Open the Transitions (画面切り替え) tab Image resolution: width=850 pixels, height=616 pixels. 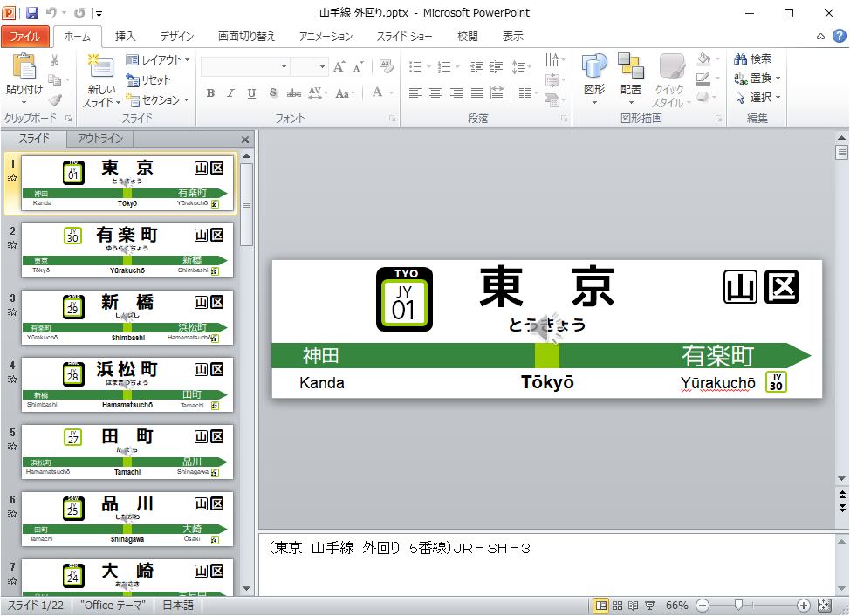coord(247,37)
